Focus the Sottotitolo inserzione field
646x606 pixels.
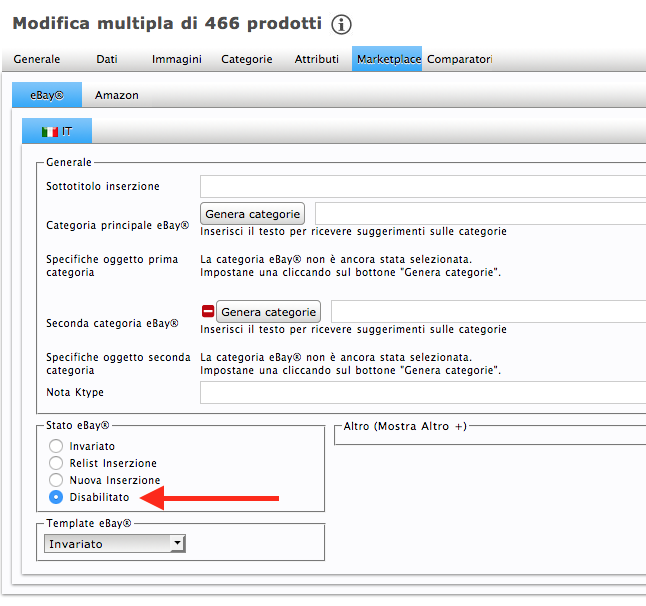pyautogui.click(x=423, y=186)
